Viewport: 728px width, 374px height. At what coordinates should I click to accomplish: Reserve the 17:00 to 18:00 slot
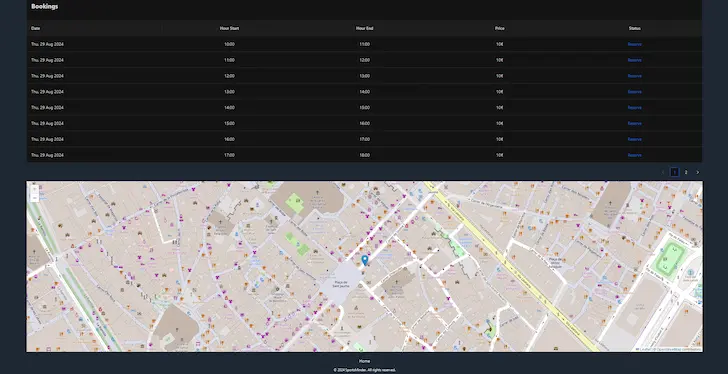(x=634, y=155)
